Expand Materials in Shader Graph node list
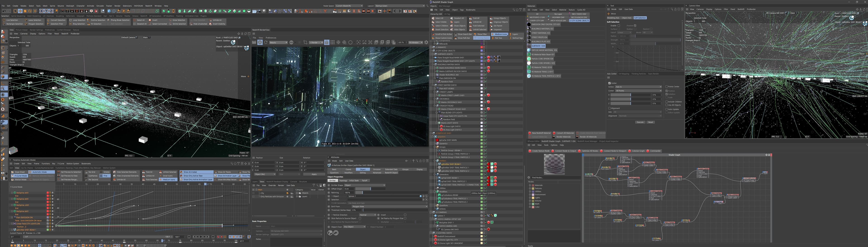 click(x=530, y=185)
